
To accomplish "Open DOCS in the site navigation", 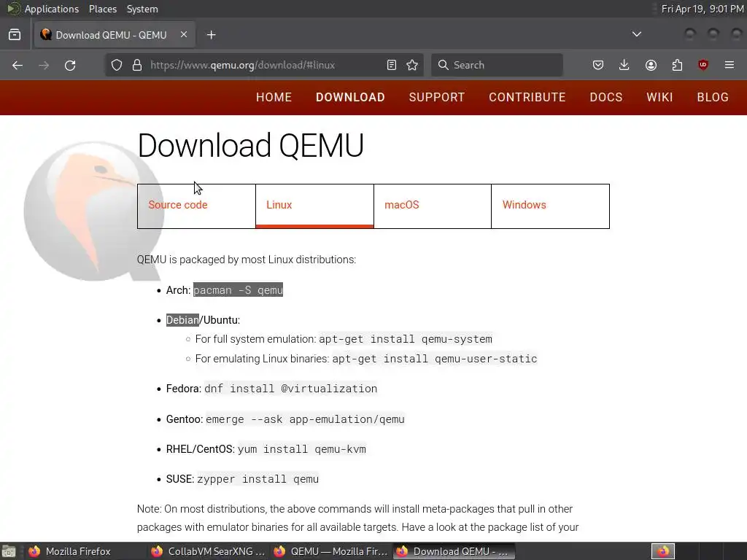I will (x=606, y=97).
